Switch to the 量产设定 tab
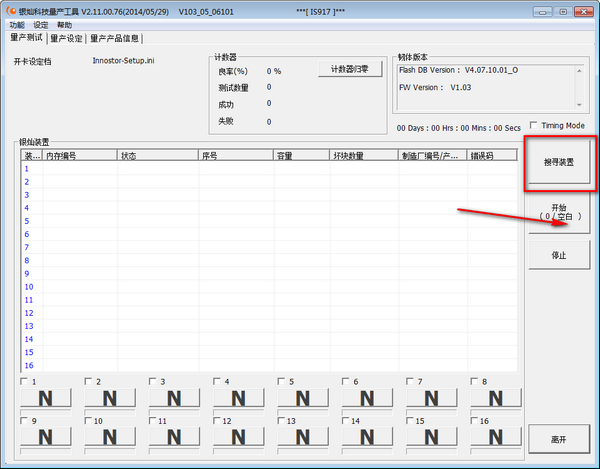This screenshot has height=469, width=600. [66, 39]
